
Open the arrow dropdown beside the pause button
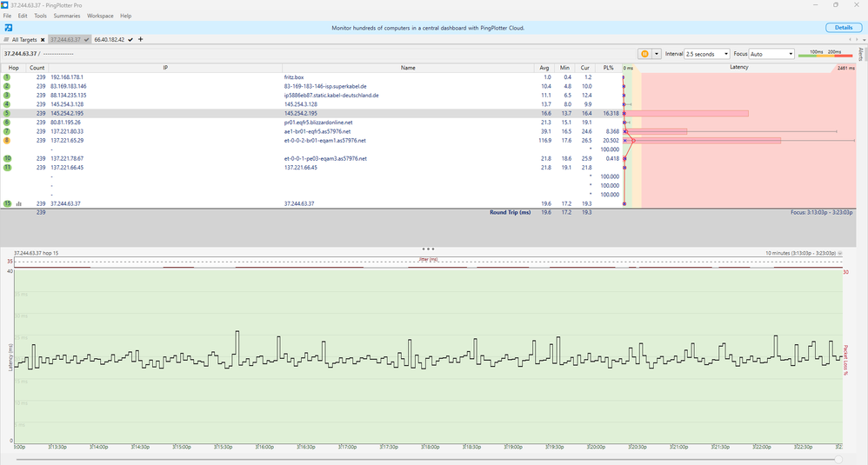(657, 54)
